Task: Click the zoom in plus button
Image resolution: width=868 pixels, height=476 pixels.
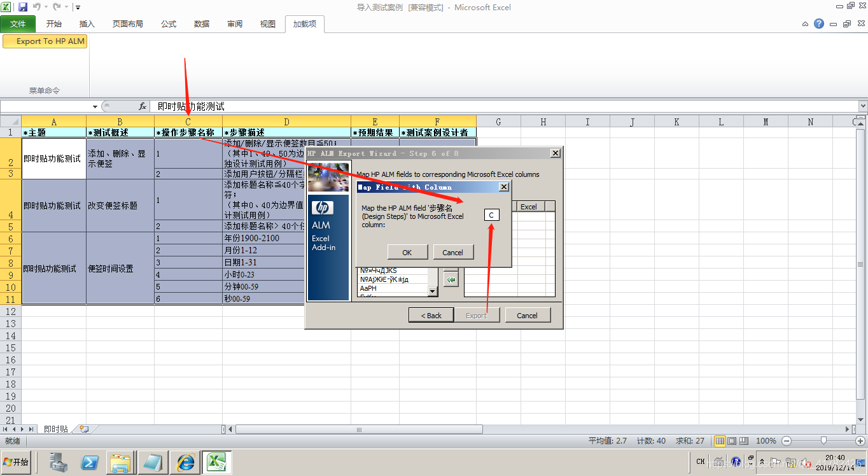Action: pyautogui.click(x=861, y=441)
